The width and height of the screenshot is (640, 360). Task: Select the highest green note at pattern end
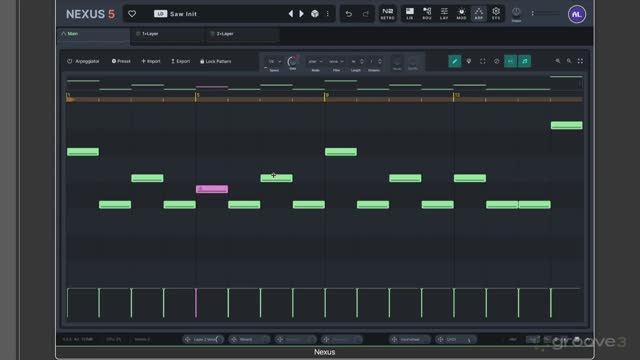pos(567,125)
